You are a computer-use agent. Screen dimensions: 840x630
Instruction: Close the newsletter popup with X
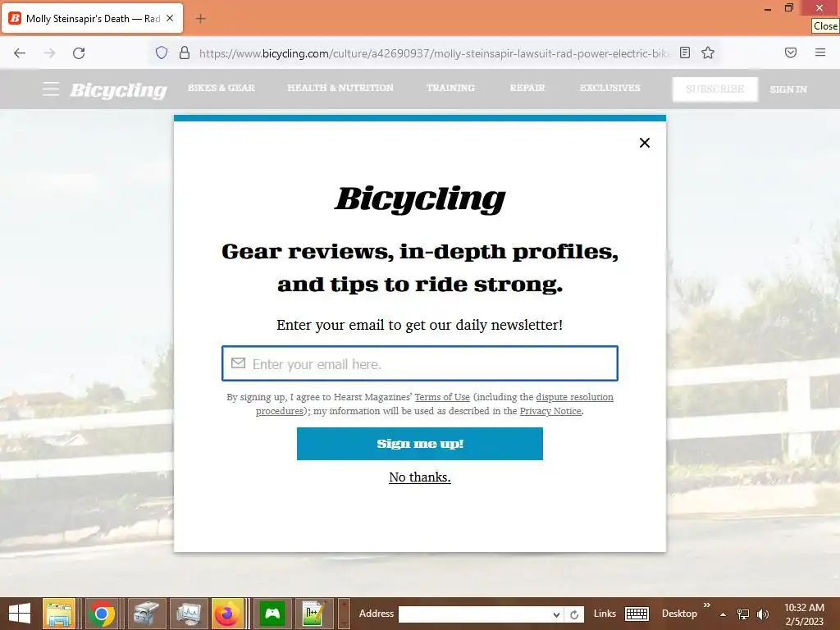coord(645,143)
